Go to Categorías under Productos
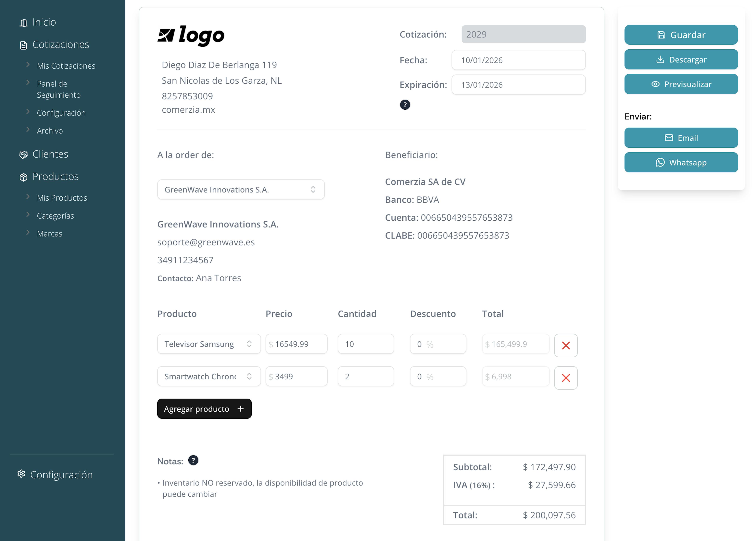756x541 pixels. click(x=55, y=215)
